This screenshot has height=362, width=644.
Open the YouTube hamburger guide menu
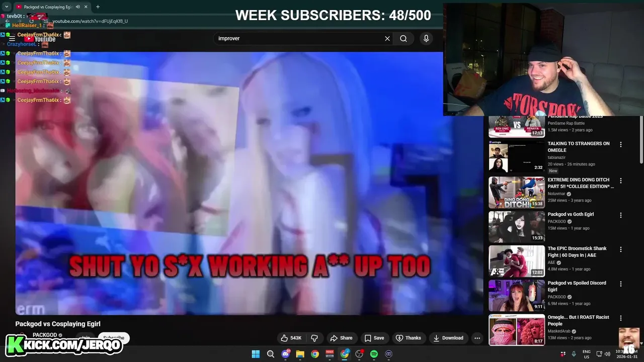(x=12, y=39)
